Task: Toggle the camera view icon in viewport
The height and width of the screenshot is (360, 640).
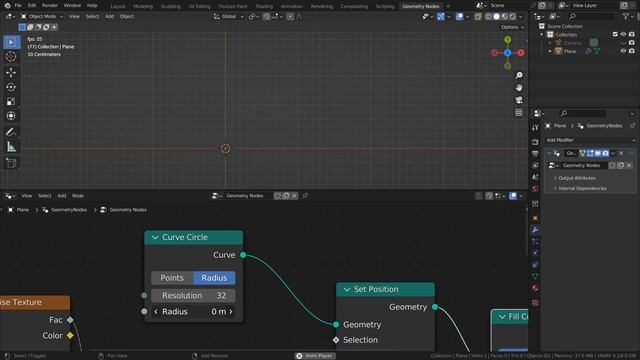Action: tap(519, 100)
